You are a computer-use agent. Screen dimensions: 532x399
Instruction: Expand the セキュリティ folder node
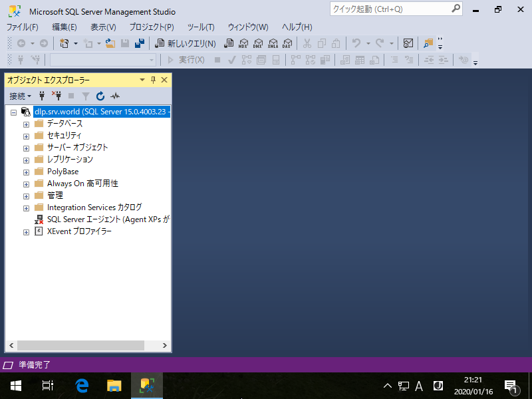26,136
